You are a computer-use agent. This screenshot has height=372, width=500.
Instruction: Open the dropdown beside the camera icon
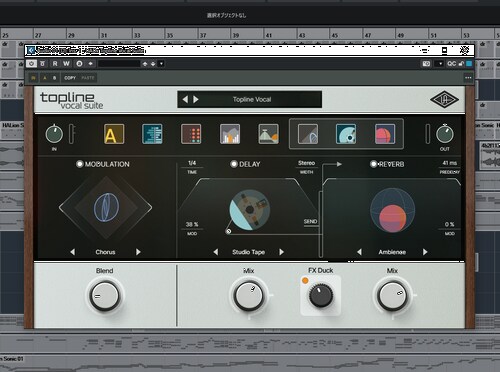click(x=440, y=63)
